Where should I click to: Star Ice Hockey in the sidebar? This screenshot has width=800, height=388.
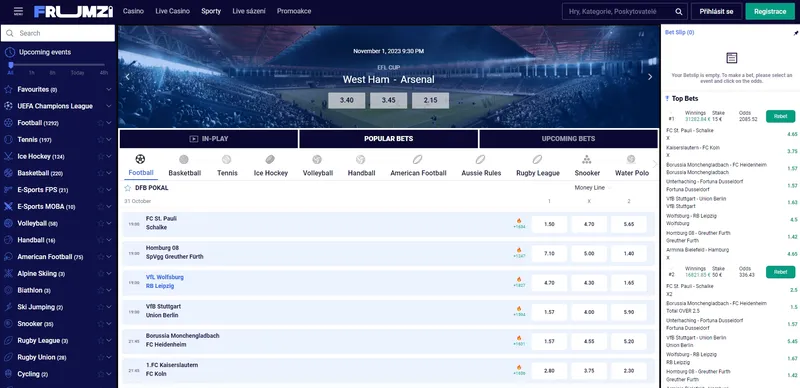tap(101, 156)
